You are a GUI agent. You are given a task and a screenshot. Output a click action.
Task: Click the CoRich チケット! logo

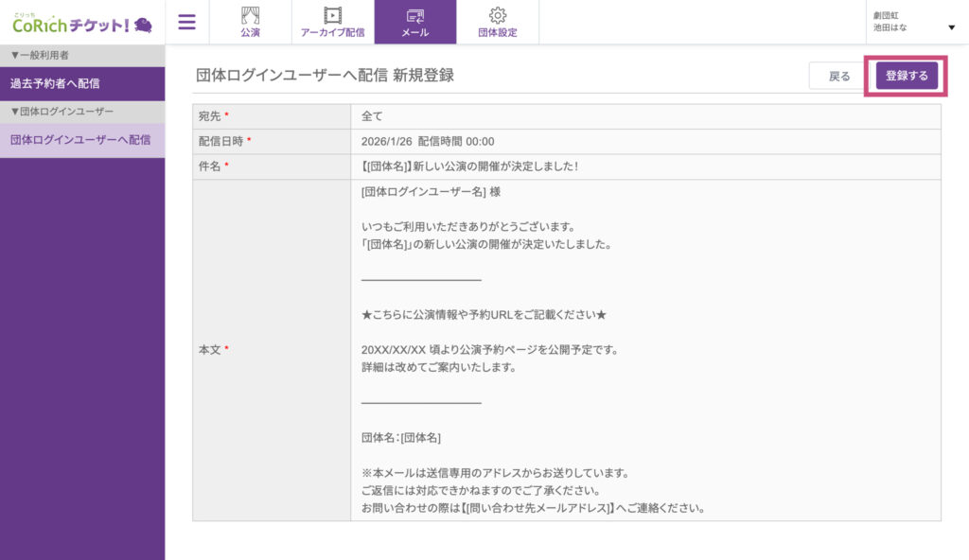(x=81, y=23)
